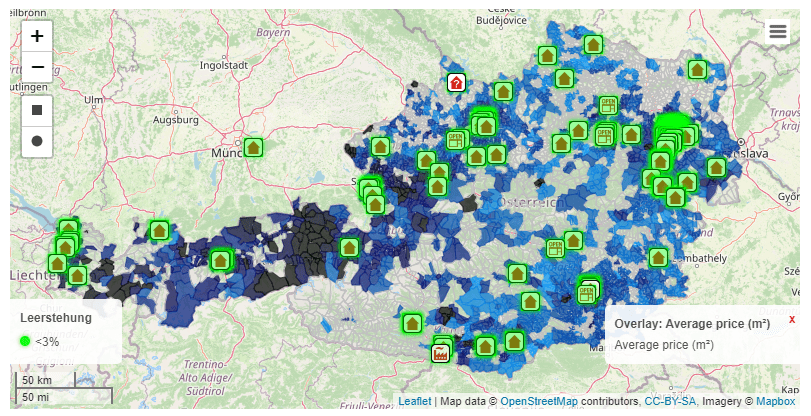Screen dimensions: 811x416
Task: Click the house marker west of Bratislava
Action: pos(716,167)
